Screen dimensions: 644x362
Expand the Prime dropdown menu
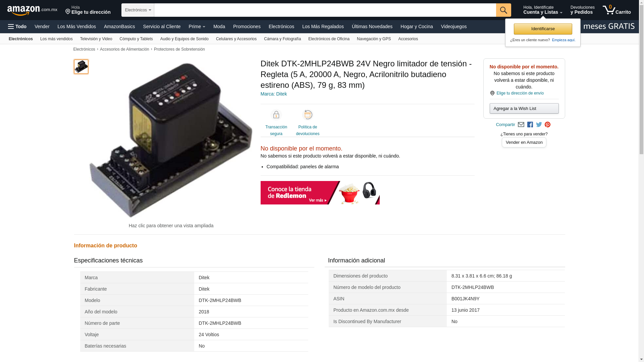[197, 26]
